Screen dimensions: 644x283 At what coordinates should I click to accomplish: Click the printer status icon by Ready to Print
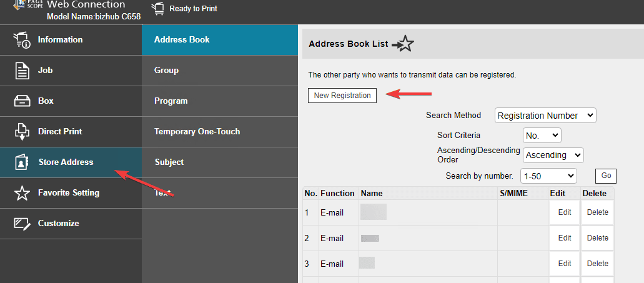[157, 9]
